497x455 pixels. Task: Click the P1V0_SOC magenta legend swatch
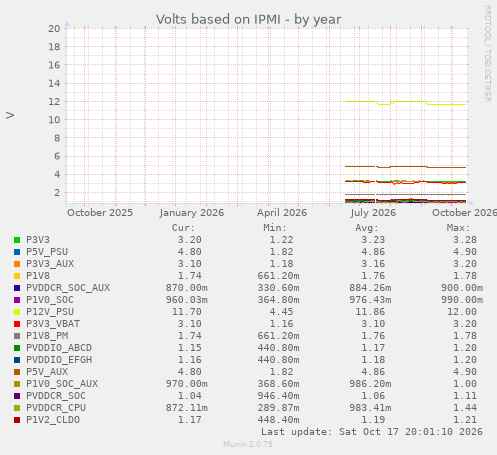(x=17, y=300)
